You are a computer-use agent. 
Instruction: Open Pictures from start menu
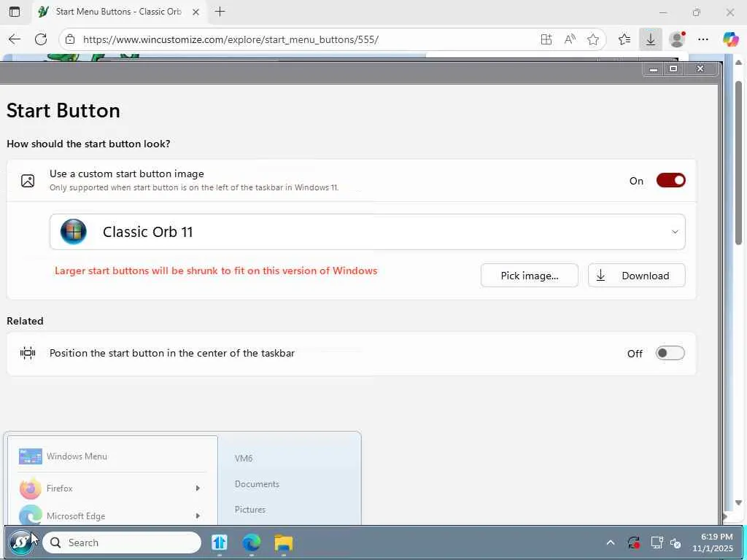click(x=249, y=510)
